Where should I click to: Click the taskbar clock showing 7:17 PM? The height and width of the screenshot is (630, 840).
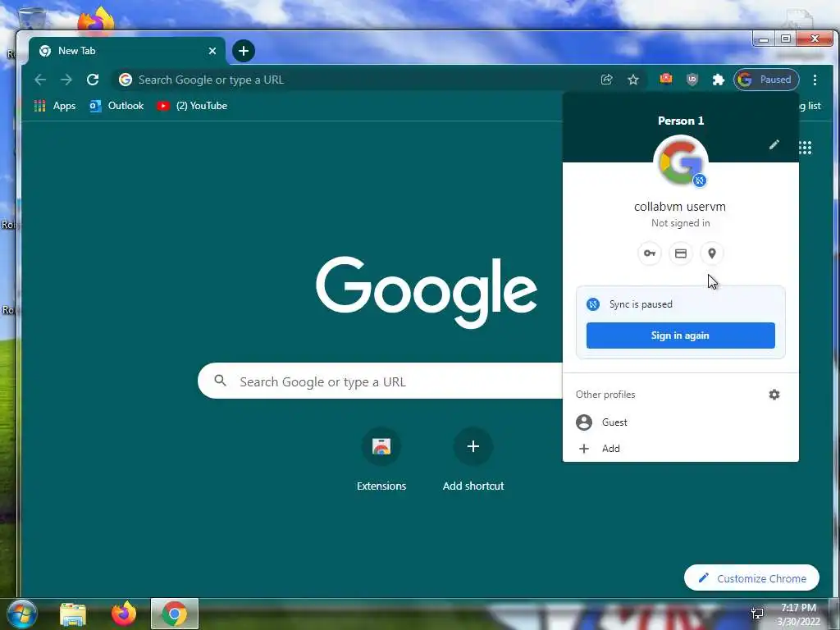click(x=798, y=614)
